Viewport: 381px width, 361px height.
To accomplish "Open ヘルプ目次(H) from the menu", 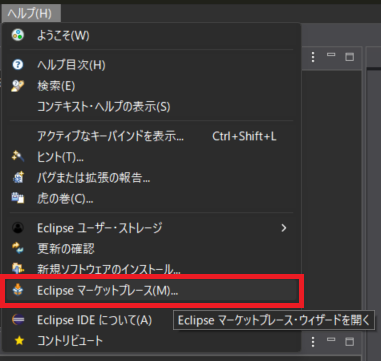I will click(152, 65).
